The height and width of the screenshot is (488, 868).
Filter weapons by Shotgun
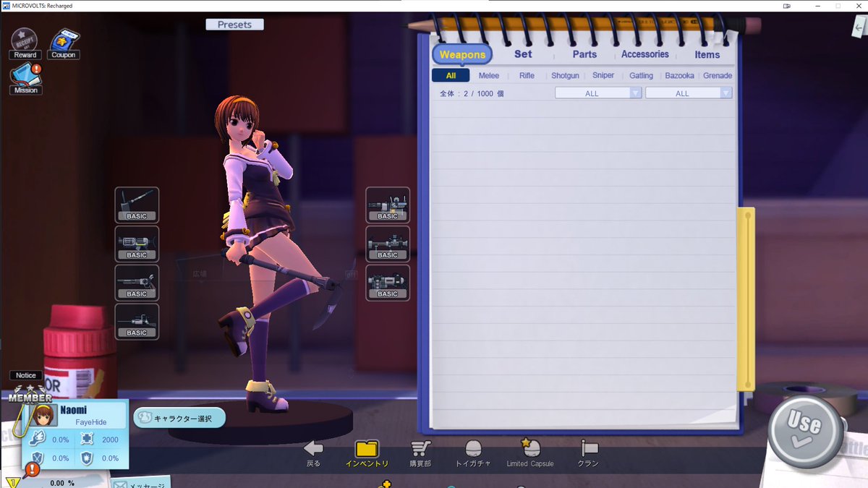[x=565, y=75]
